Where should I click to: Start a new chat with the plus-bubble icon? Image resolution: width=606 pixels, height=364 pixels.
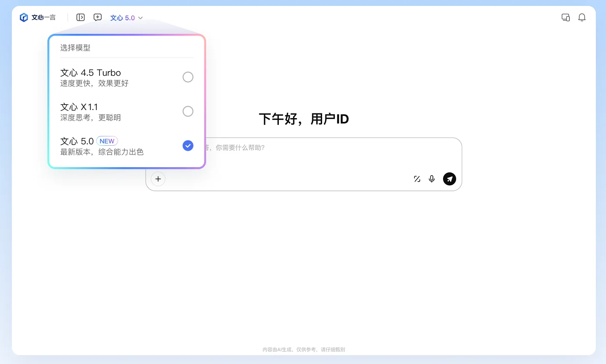point(98,17)
